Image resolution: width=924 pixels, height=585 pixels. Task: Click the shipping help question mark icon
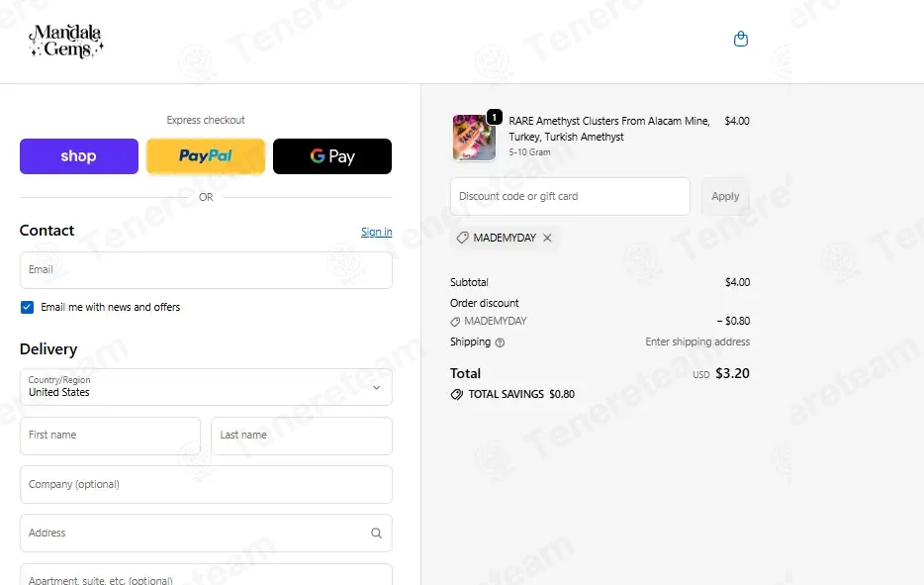pyautogui.click(x=500, y=342)
